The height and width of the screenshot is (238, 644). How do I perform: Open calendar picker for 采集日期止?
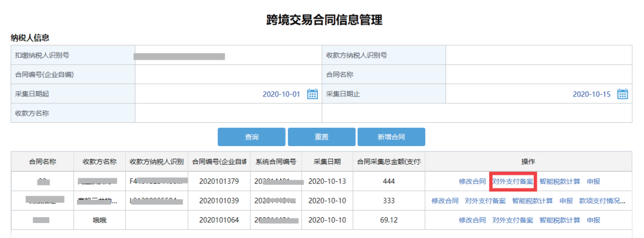pos(623,94)
